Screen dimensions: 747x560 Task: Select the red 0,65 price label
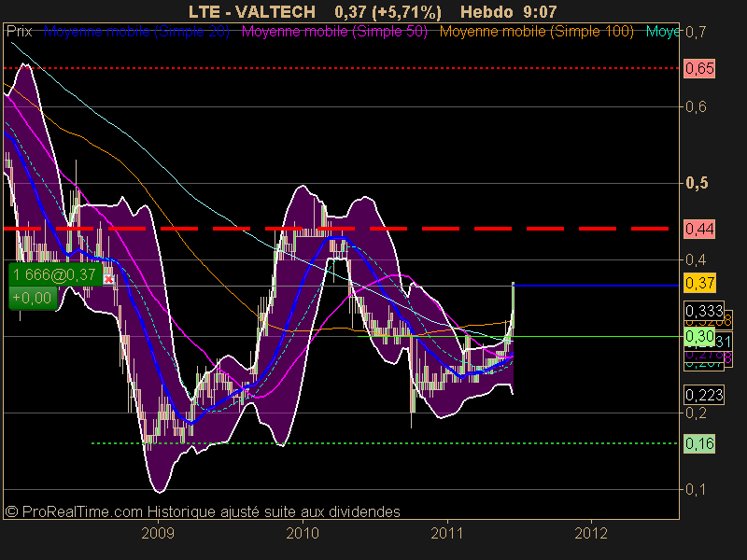tap(699, 68)
